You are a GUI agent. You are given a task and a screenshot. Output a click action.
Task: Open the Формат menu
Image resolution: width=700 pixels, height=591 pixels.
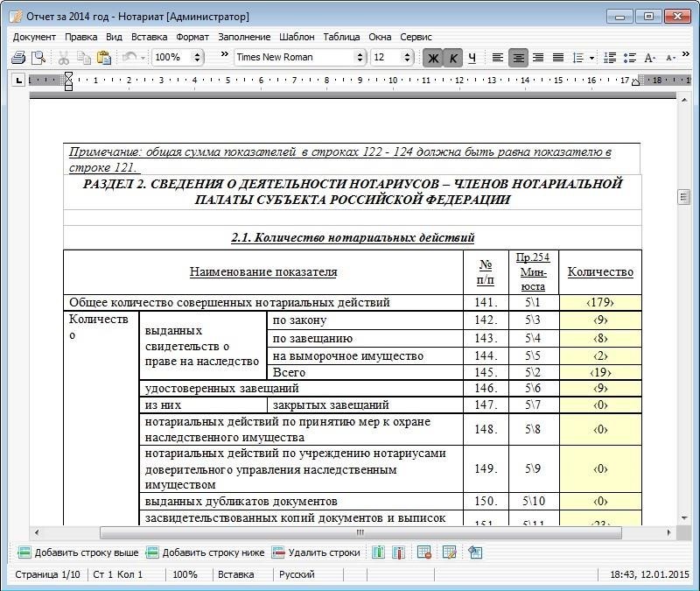(x=192, y=37)
